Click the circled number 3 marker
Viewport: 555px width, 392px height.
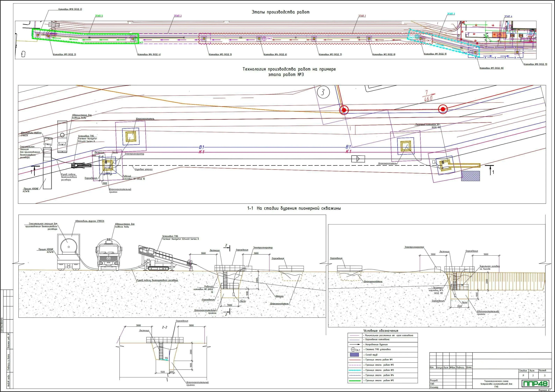(x=324, y=92)
